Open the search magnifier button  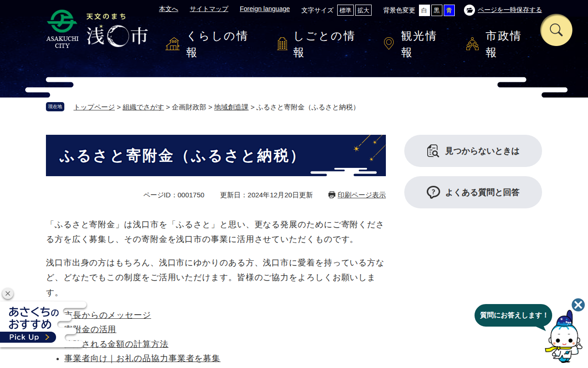(556, 30)
